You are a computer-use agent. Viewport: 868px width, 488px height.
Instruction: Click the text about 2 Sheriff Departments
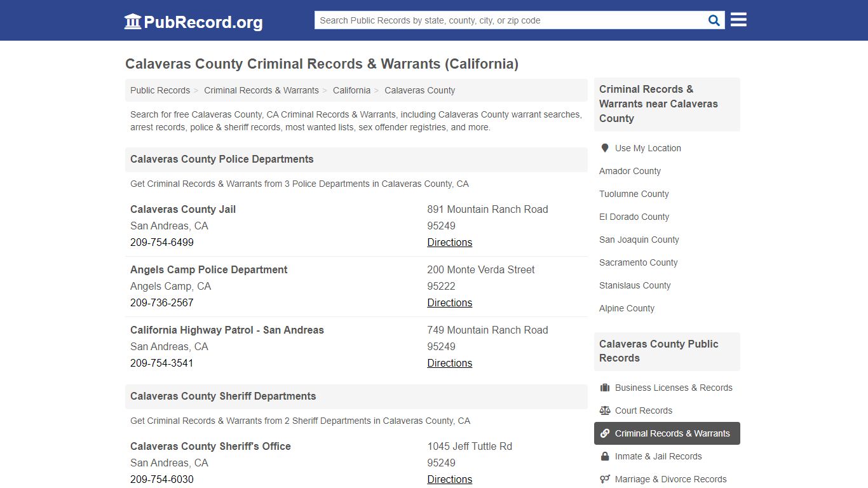click(x=301, y=421)
